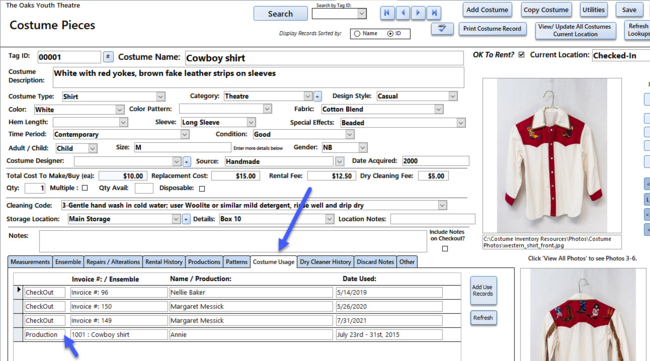Switch to Ensemble tab
This screenshot has height=361, width=650.
68,262
